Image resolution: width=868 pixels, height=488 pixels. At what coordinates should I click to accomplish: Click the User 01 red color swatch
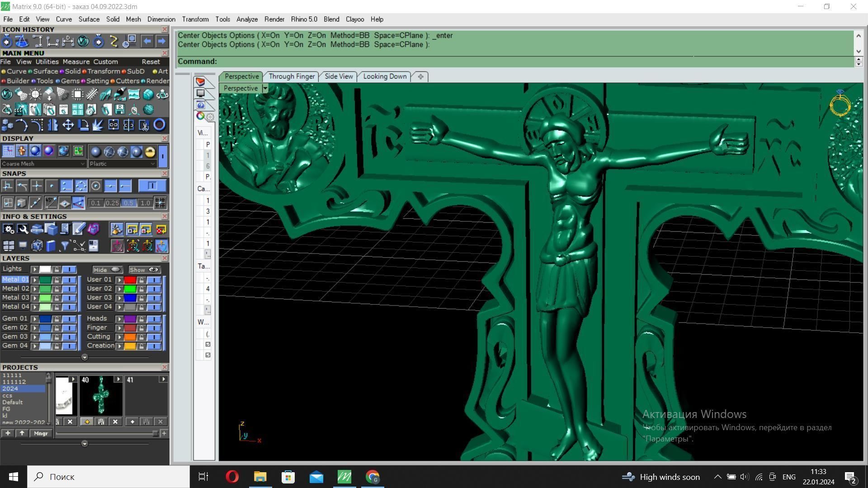pos(130,280)
